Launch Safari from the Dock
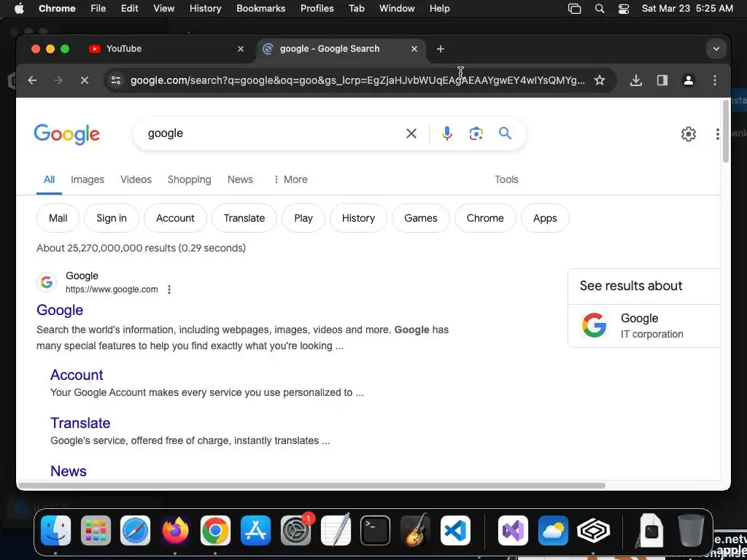This screenshot has height=560, width=747. tap(135, 531)
